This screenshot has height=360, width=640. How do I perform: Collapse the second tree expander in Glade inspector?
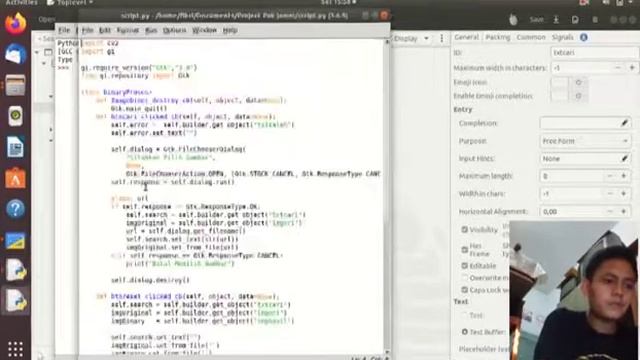44,63
